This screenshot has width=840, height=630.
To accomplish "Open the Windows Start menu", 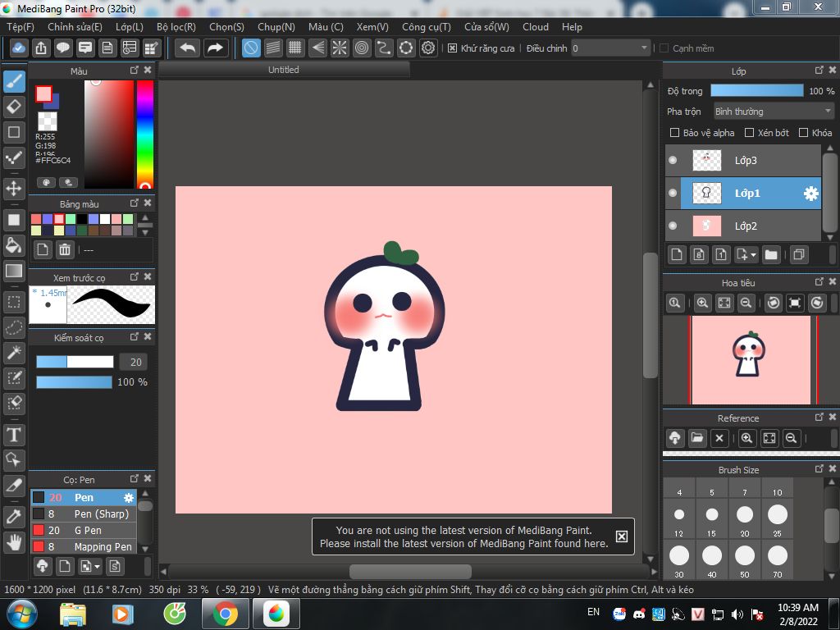I will [21, 614].
